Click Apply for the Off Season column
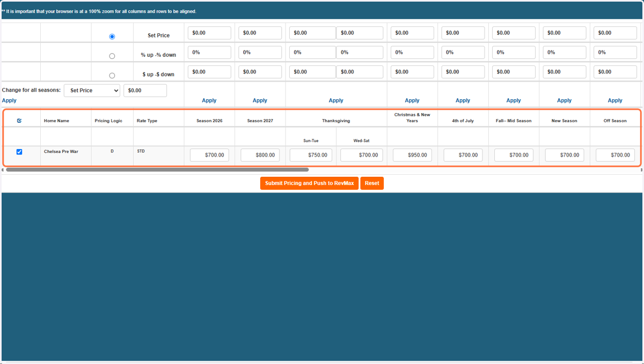Screen dimensions: 644x364 [x=615, y=100]
